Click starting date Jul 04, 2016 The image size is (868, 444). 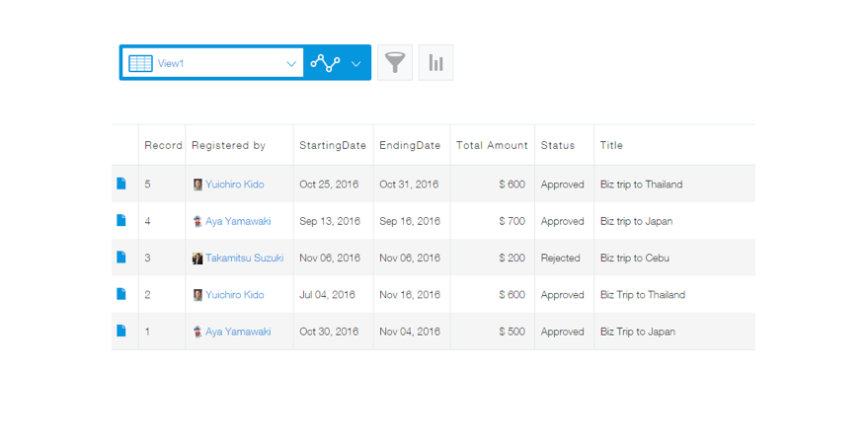pyautogui.click(x=327, y=295)
